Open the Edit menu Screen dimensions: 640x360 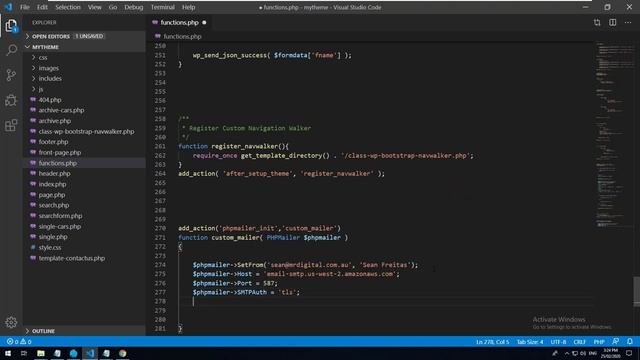42,7
